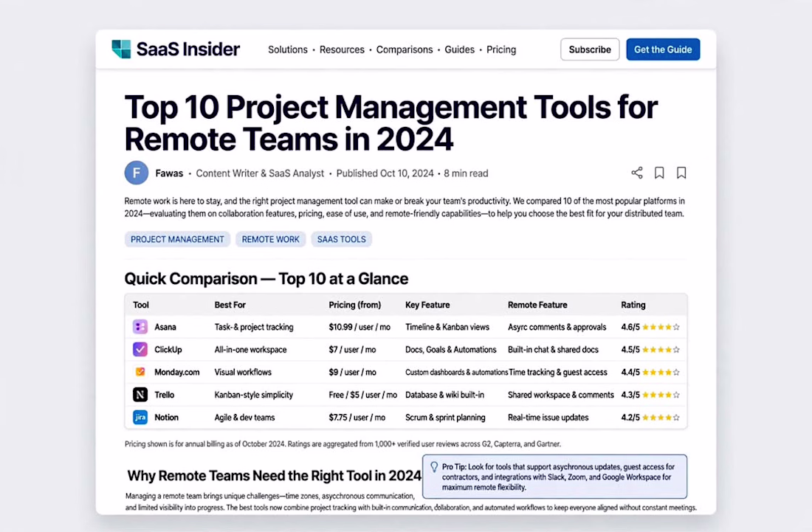The height and width of the screenshot is (532, 812).
Task: Click the Asana star rating
Action: coord(661,327)
